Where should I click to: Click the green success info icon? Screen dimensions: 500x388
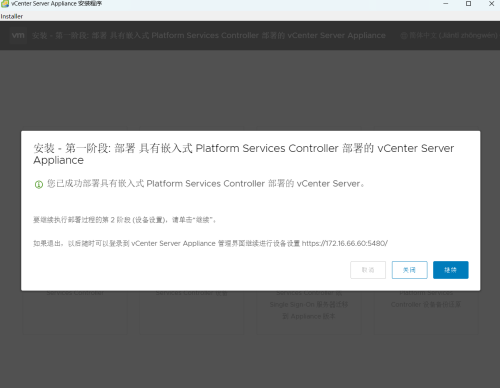(39, 184)
